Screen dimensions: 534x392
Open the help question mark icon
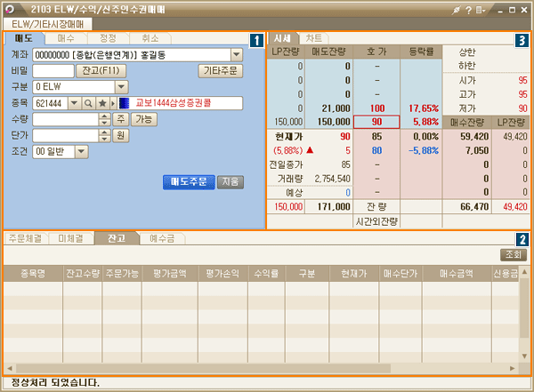click(469, 10)
